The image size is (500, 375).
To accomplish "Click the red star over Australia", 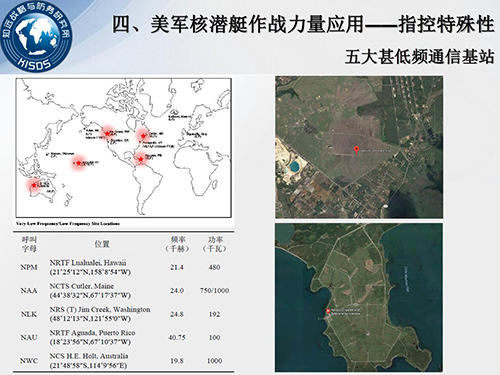I will (x=34, y=185).
